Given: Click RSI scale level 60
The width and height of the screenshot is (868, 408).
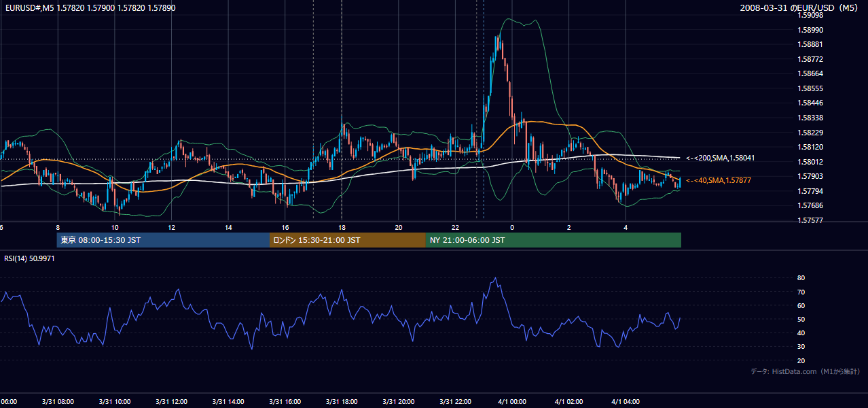Looking at the screenshot, I should tap(801, 305).
